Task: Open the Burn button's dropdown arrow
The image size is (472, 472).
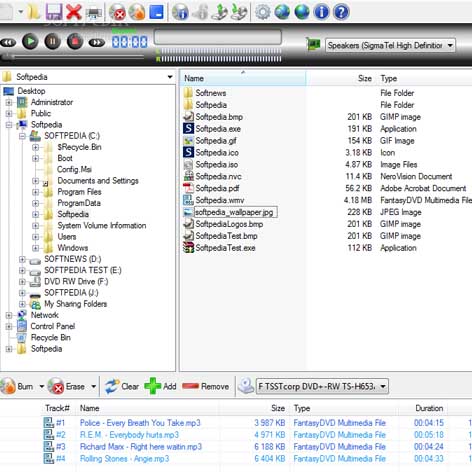Action: [x=42, y=387]
